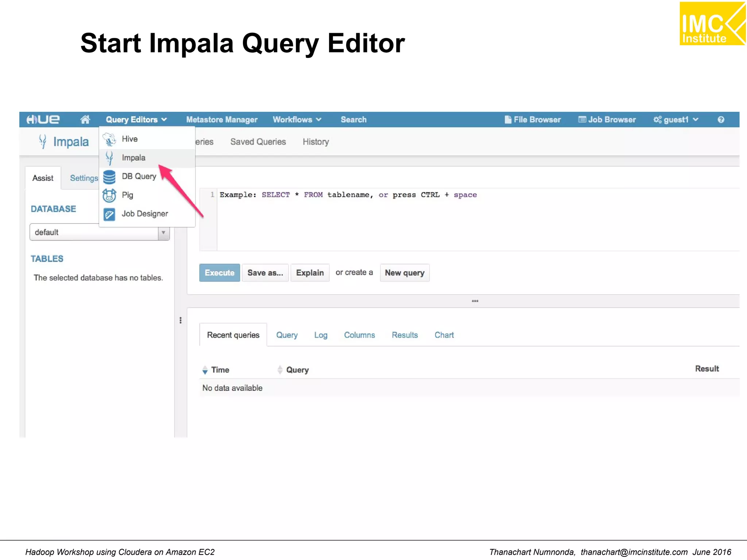Click the New query button

click(x=405, y=273)
